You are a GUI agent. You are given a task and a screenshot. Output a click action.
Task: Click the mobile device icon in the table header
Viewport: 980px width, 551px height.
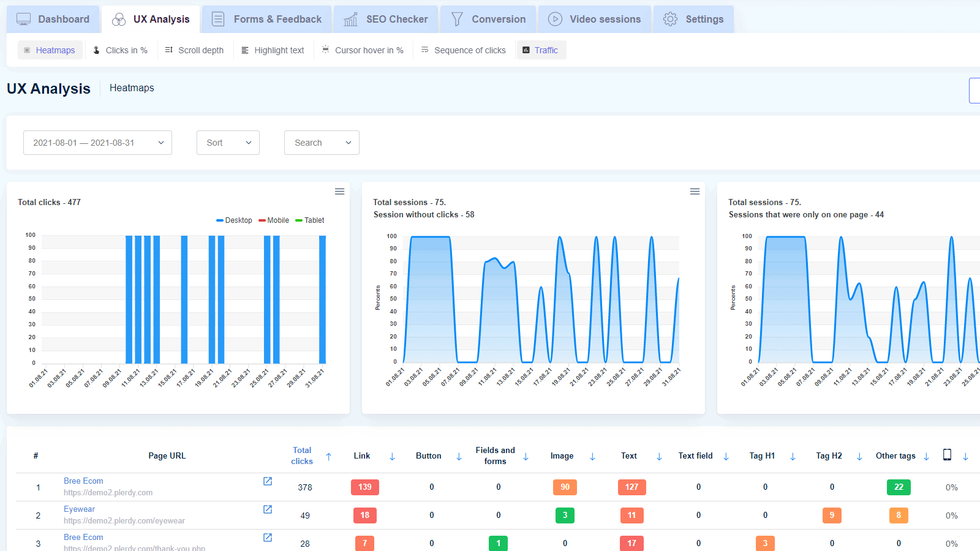[948, 455]
